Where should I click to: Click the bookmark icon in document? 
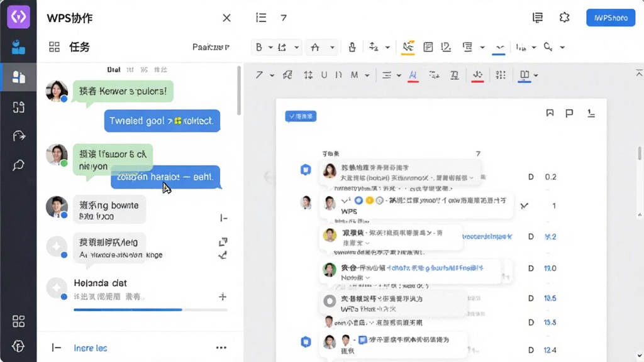tap(550, 113)
